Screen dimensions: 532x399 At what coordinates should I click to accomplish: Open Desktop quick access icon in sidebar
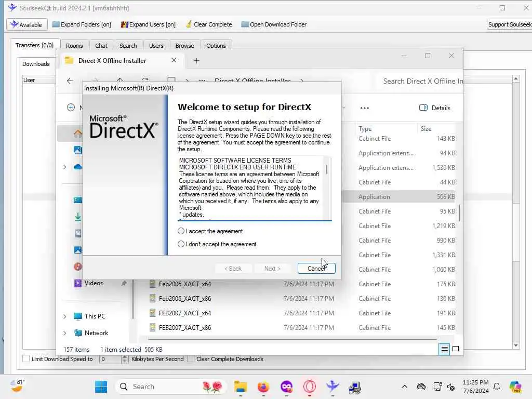point(78,200)
